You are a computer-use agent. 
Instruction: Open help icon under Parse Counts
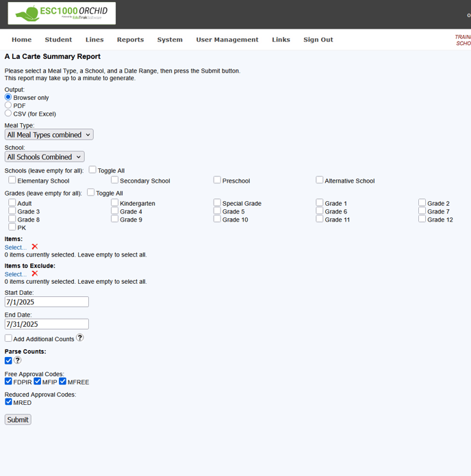tap(18, 360)
